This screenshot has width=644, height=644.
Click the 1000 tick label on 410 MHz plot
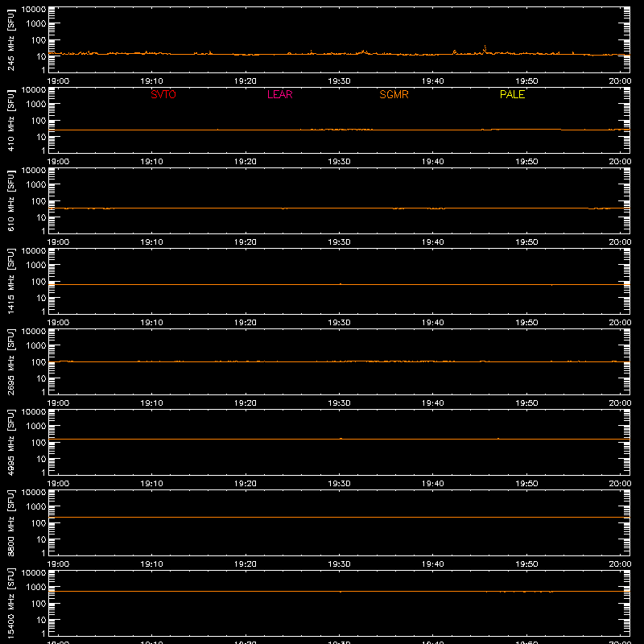tap(36, 105)
